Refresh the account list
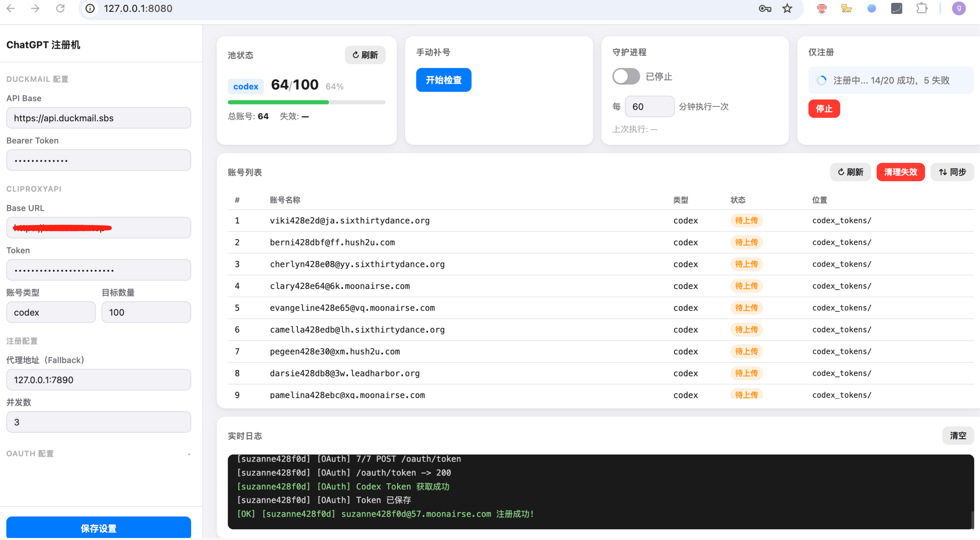The width and height of the screenshot is (980, 540). coord(850,172)
